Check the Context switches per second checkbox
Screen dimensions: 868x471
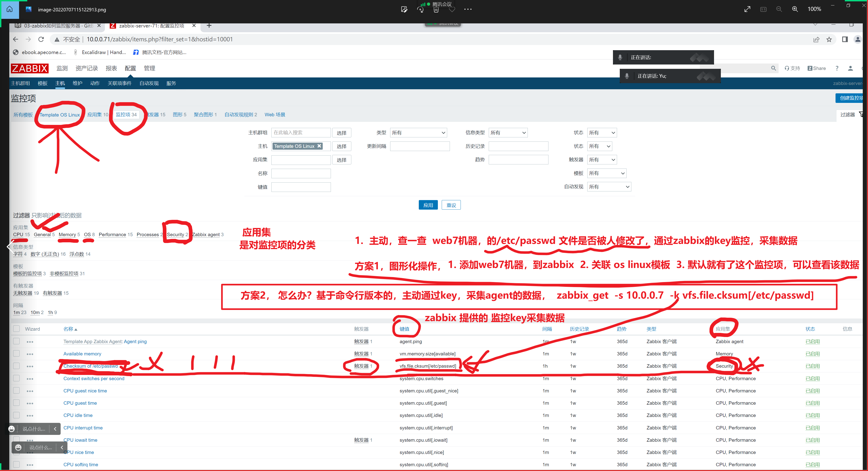click(16, 378)
